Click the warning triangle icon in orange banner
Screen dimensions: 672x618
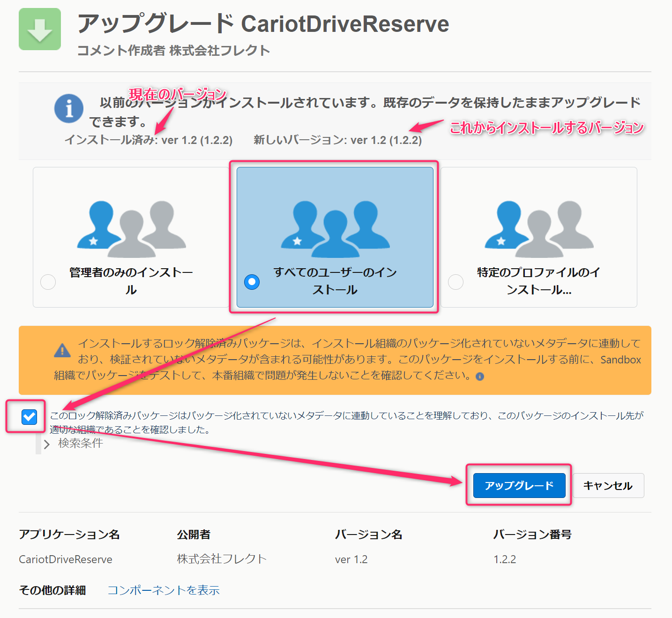pyautogui.click(x=62, y=351)
